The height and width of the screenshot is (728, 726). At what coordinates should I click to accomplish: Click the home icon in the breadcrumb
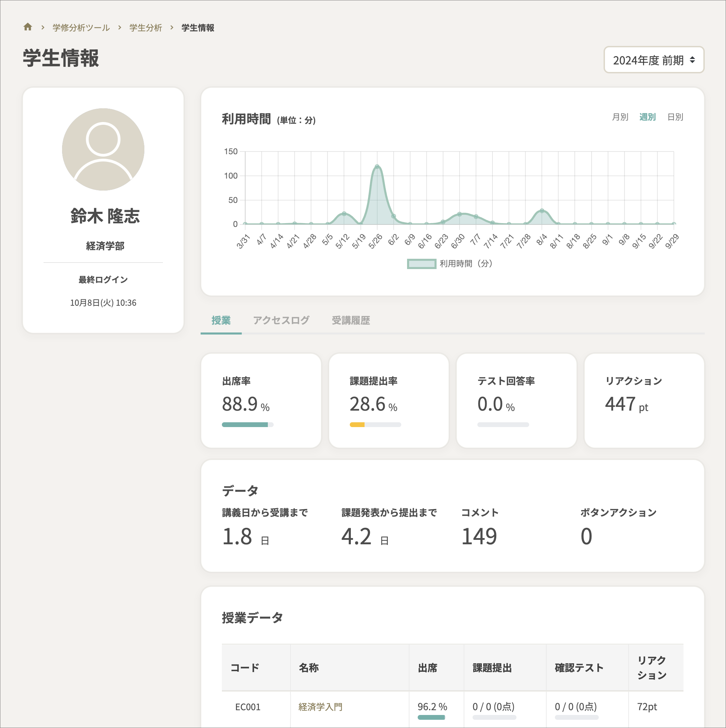[x=28, y=27]
